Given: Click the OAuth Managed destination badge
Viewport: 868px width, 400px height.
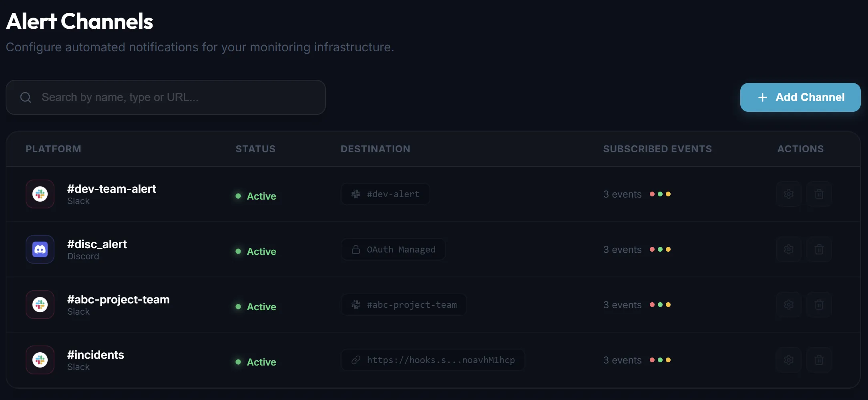Looking at the screenshot, I should [393, 249].
